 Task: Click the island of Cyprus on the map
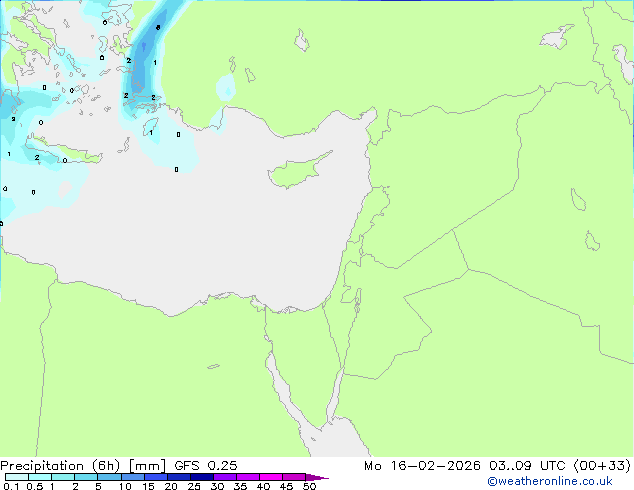coord(297,171)
